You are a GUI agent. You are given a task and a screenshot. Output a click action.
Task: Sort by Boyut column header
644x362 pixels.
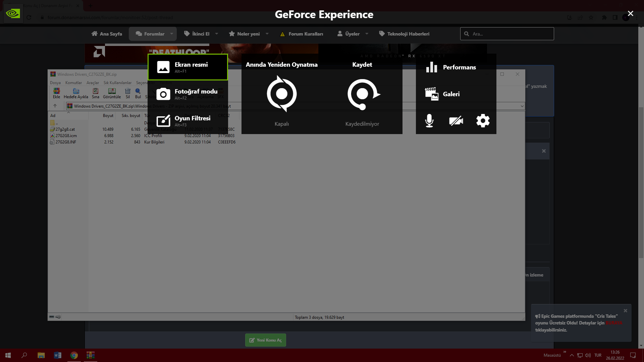pyautogui.click(x=102, y=116)
